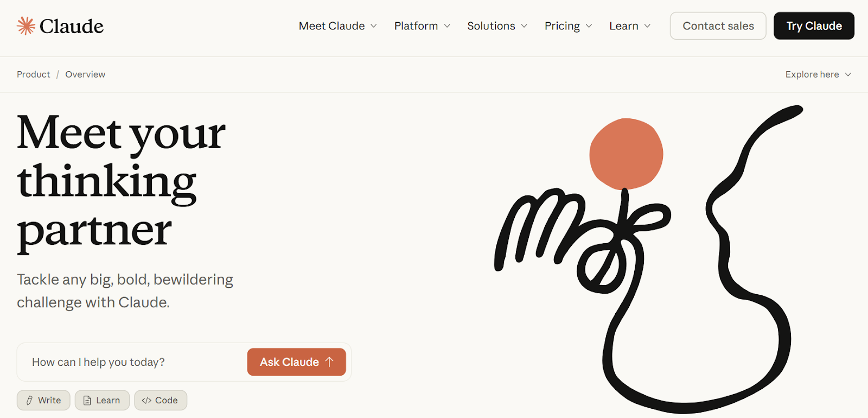Viewport: 868px width, 418px height.
Task: Open the Explore here dropdown
Action: click(818, 74)
